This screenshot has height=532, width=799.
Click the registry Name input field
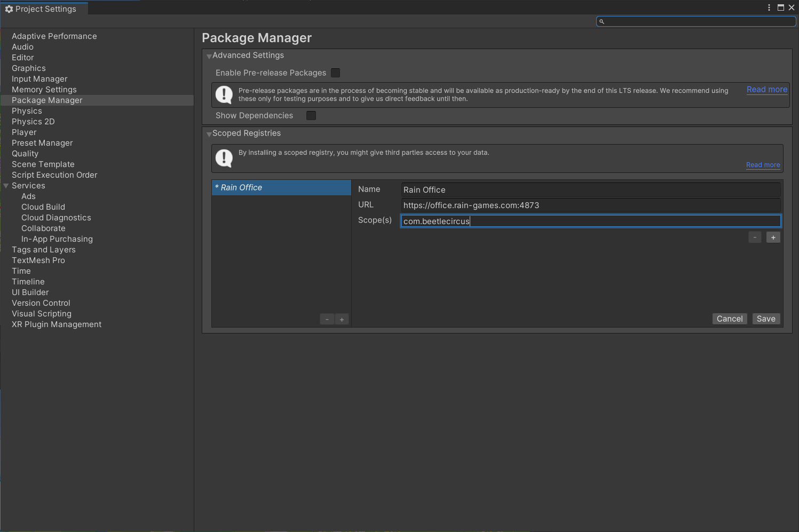[x=591, y=189]
